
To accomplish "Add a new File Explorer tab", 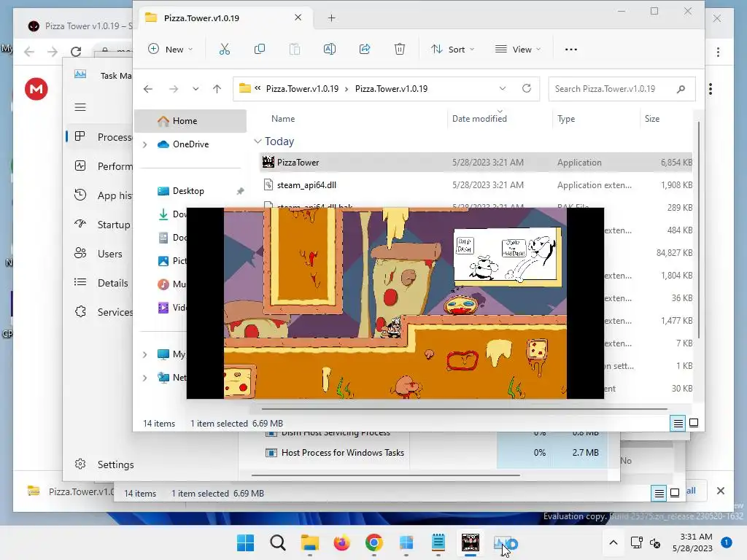I will pos(332,18).
